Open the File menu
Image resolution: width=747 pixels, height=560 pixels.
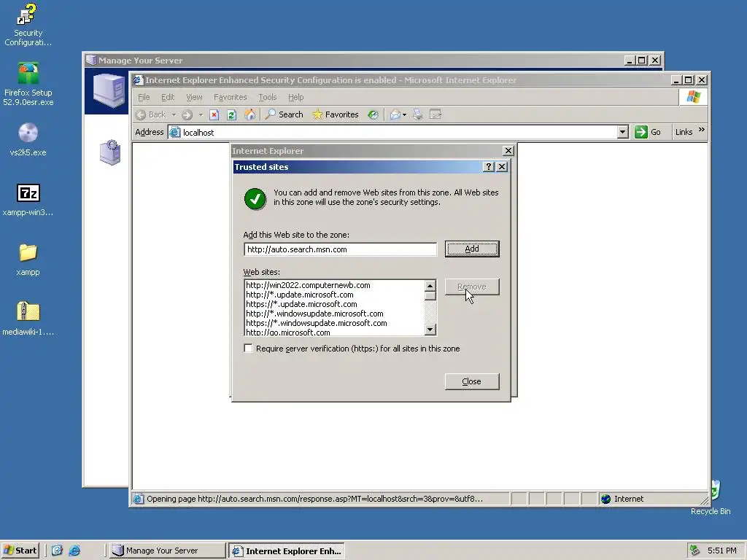144,97
